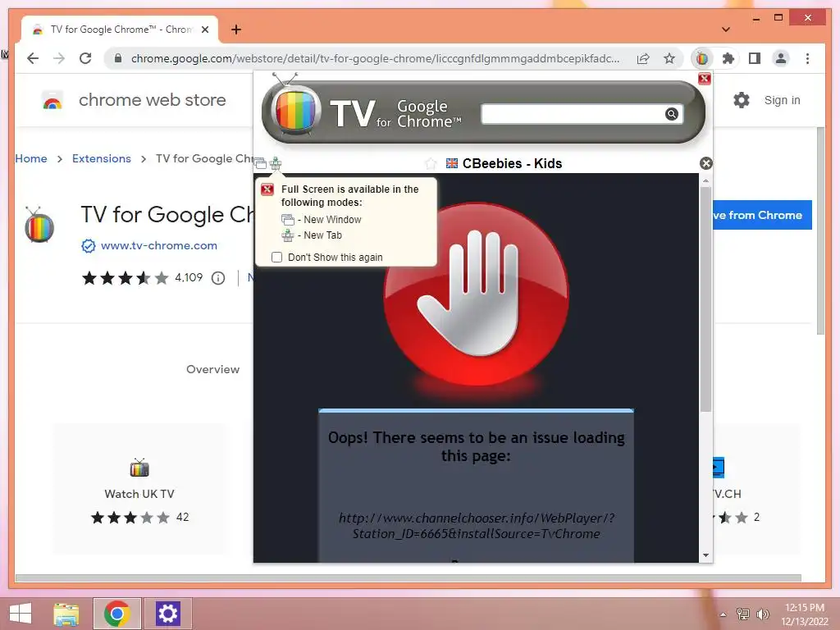Screen dimensions: 840x630
Task: Switch to the Overview tab
Action: click(212, 370)
